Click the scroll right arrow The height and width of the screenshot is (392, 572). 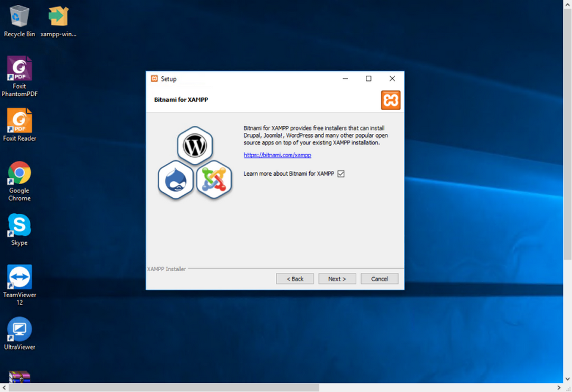click(x=559, y=388)
